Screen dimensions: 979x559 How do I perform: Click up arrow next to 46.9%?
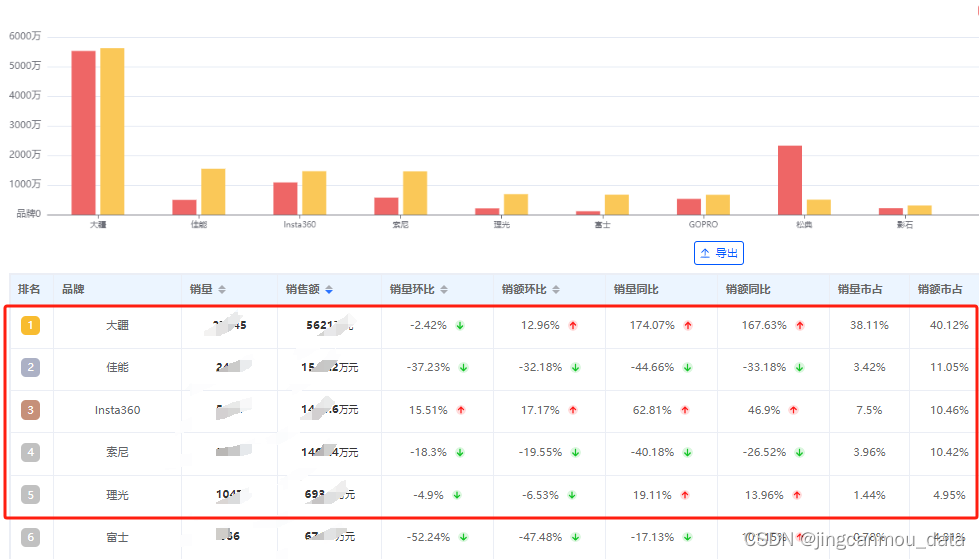coord(794,410)
